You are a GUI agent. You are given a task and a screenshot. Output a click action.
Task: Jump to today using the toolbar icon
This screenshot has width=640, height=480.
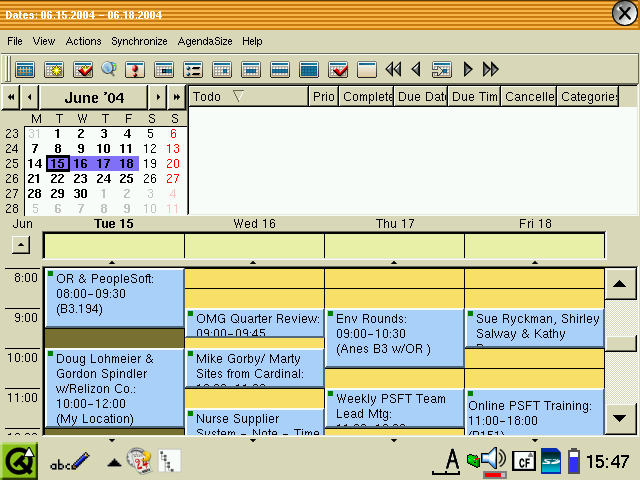pos(442,69)
